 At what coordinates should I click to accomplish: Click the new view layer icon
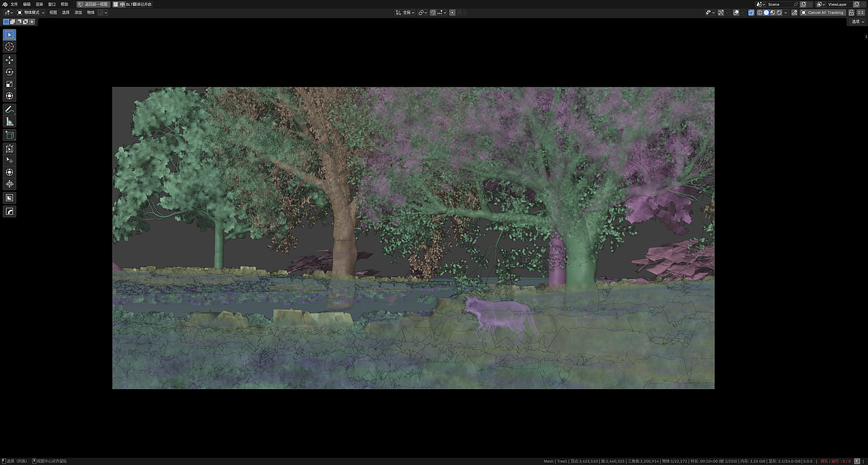[856, 4]
